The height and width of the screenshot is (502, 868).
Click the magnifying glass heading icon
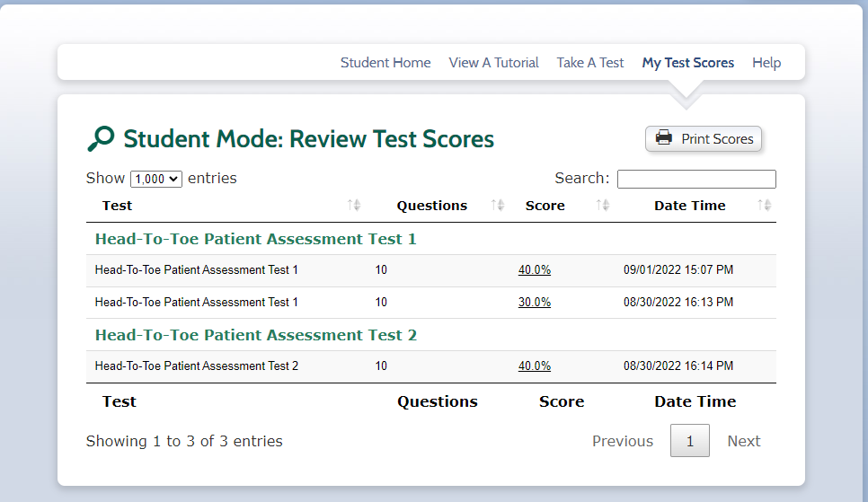101,139
